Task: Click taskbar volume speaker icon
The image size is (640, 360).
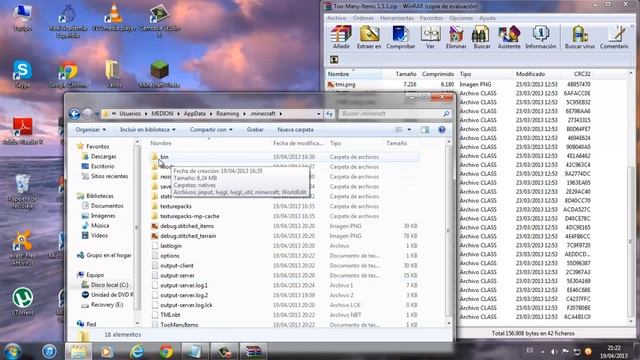Action: (x=554, y=351)
